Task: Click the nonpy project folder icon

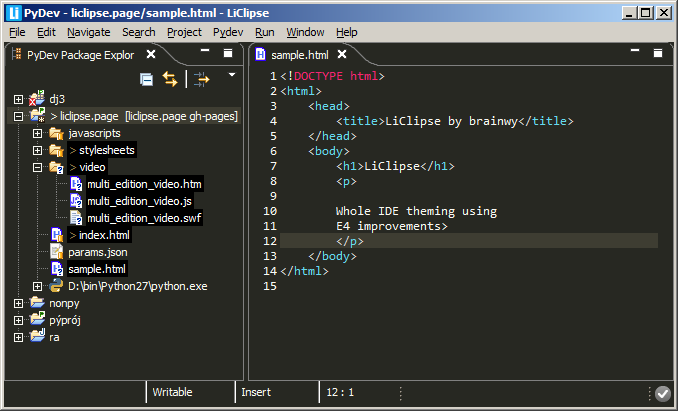Action: [38, 303]
